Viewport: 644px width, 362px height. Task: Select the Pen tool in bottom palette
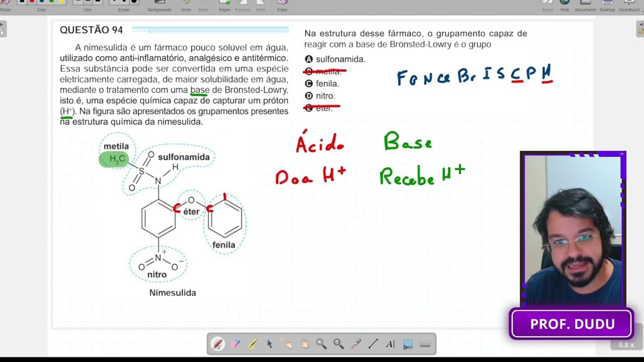tap(217, 344)
